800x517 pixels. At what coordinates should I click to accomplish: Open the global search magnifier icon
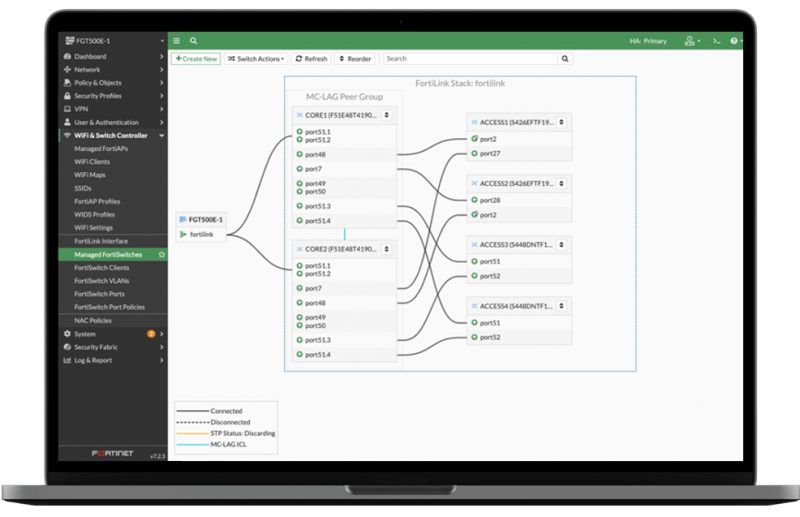click(x=193, y=41)
